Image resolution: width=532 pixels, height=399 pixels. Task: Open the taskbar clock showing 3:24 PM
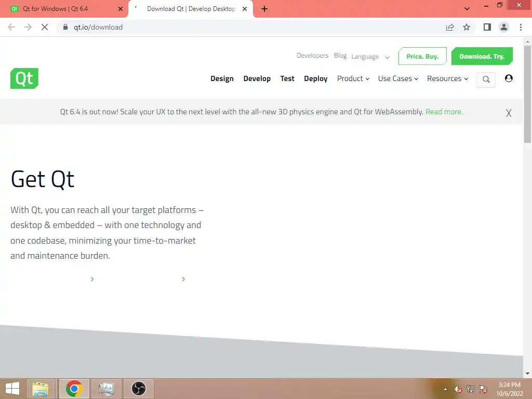coord(509,389)
